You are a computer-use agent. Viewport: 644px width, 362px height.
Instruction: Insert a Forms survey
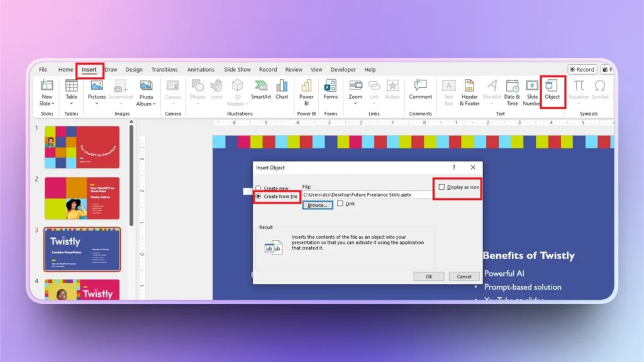point(330,91)
